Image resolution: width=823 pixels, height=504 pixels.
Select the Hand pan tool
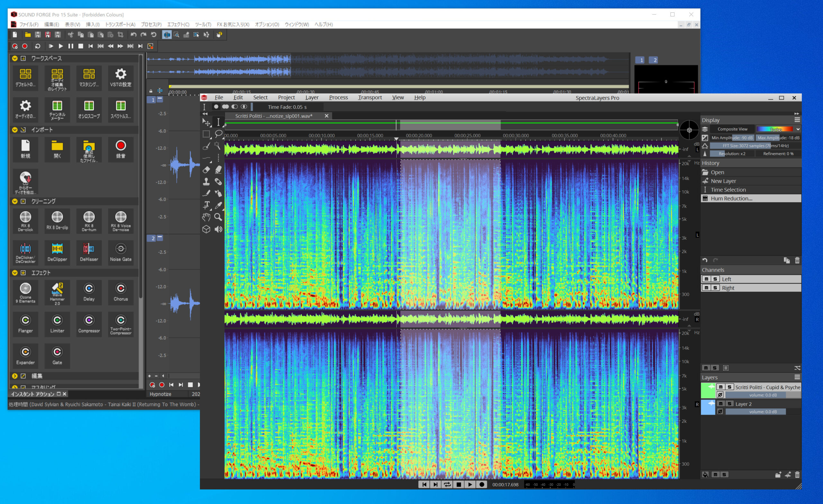click(206, 217)
